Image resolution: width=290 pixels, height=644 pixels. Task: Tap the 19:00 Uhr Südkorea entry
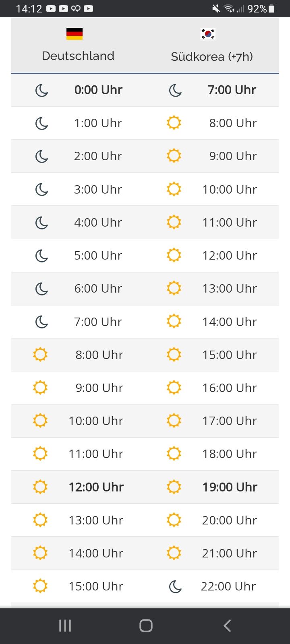click(230, 487)
